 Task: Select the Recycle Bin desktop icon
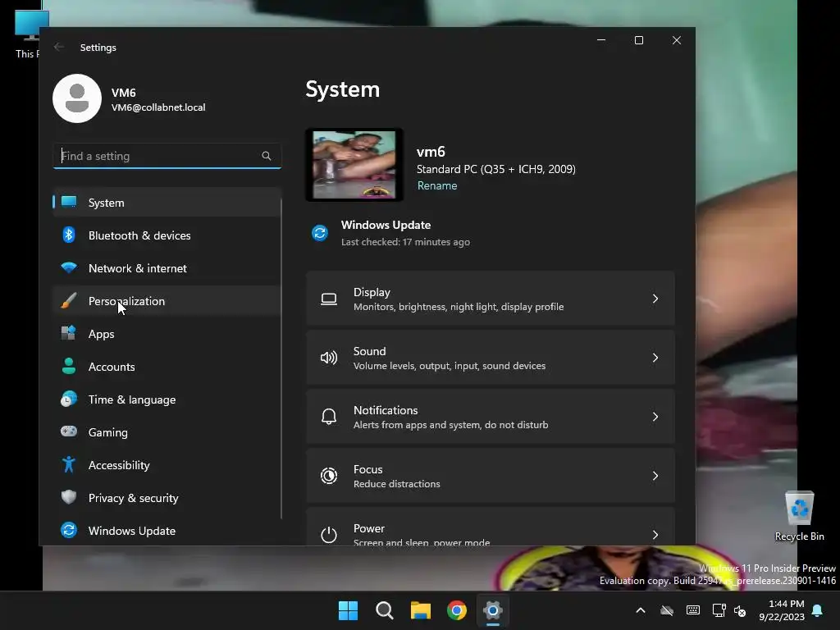pyautogui.click(x=799, y=516)
